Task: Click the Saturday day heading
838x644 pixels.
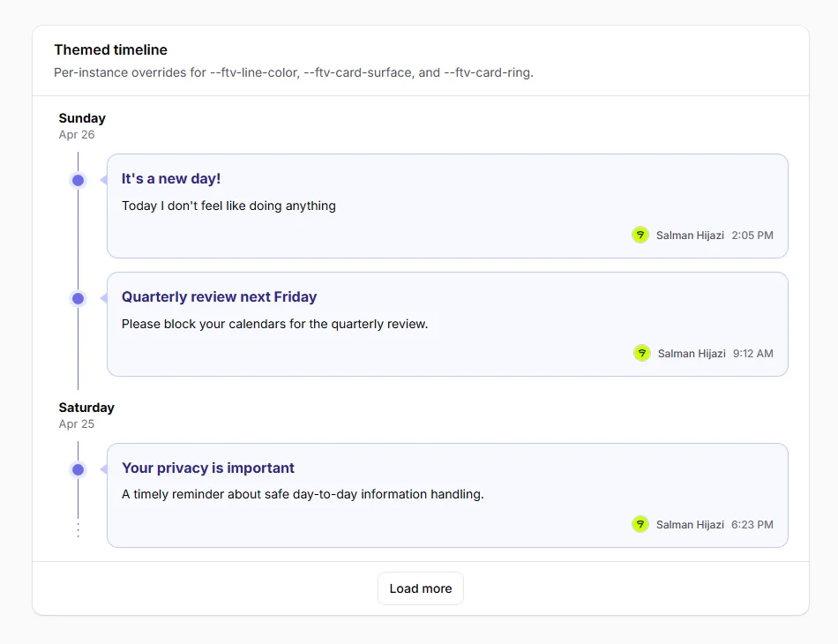Action: tap(86, 408)
